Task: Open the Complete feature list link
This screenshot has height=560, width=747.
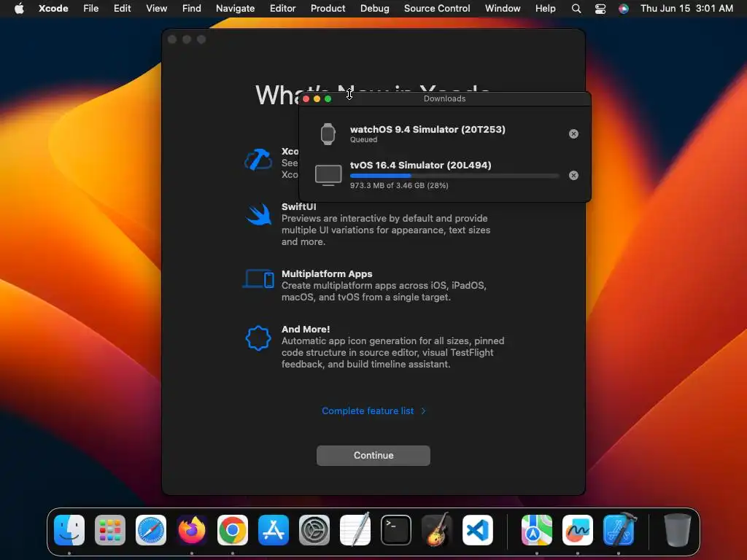Action: (x=368, y=411)
